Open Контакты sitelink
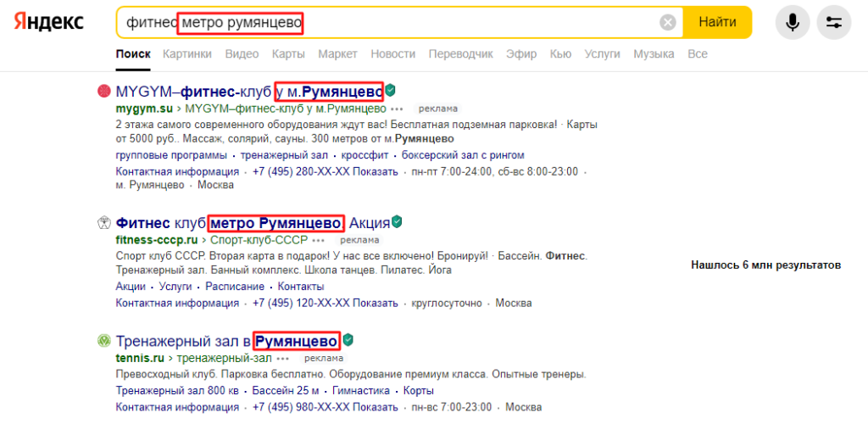 click(x=301, y=287)
